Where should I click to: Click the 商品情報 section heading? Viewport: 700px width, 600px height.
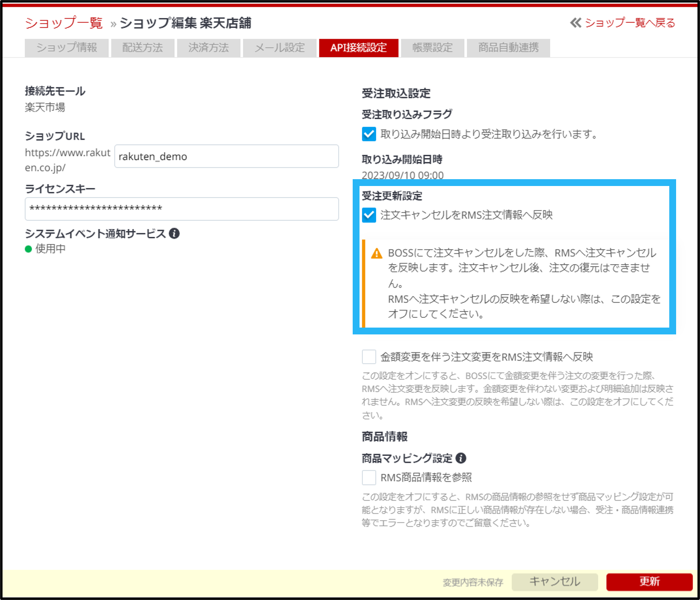click(384, 437)
